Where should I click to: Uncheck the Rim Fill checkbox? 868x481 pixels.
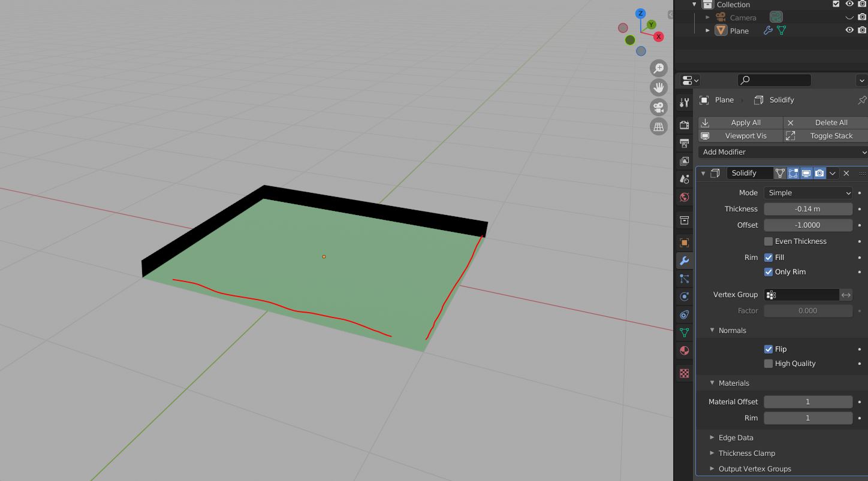pos(768,258)
